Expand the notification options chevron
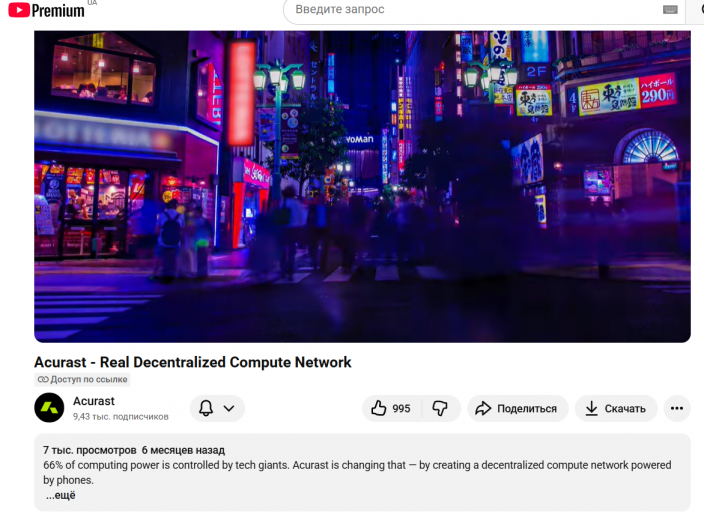Image resolution: width=704 pixels, height=512 pixels. pos(229,408)
